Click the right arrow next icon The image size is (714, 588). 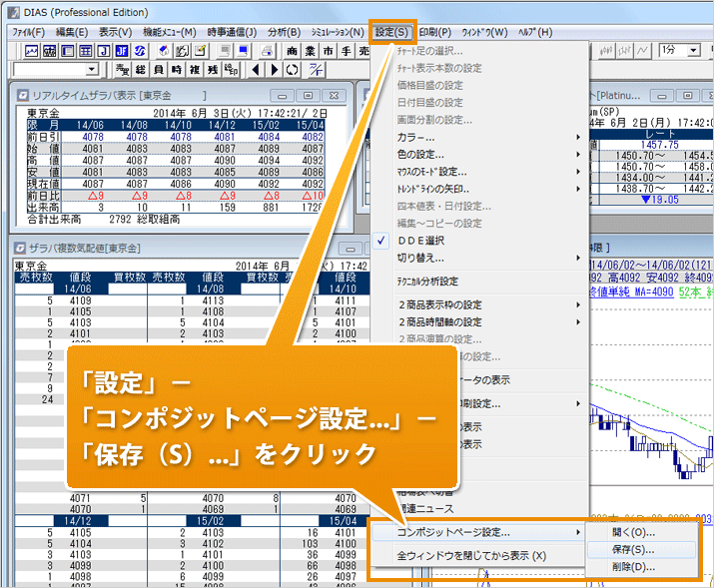pyautogui.click(x=273, y=70)
